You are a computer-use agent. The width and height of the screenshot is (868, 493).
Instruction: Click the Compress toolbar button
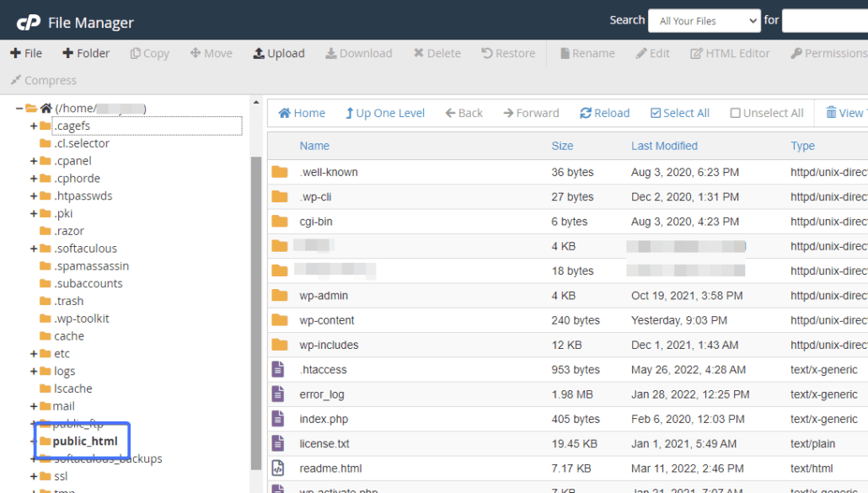tap(44, 80)
